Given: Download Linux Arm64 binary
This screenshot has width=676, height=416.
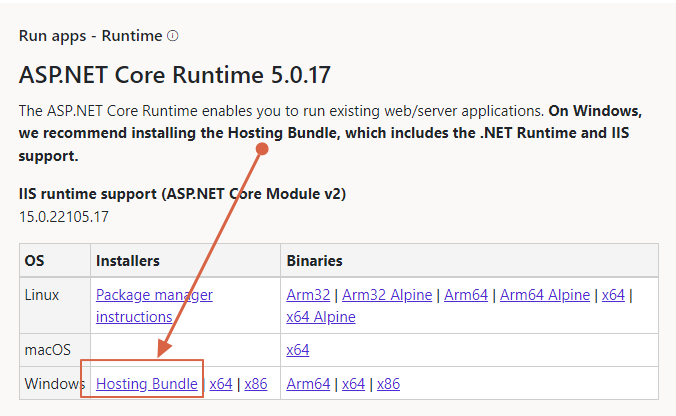Looking at the screenshot, I should click(466, 295).
